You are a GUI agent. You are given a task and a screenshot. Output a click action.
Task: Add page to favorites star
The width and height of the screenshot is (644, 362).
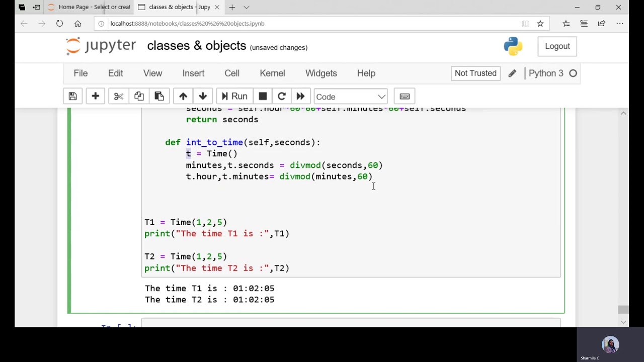[540, 24]
